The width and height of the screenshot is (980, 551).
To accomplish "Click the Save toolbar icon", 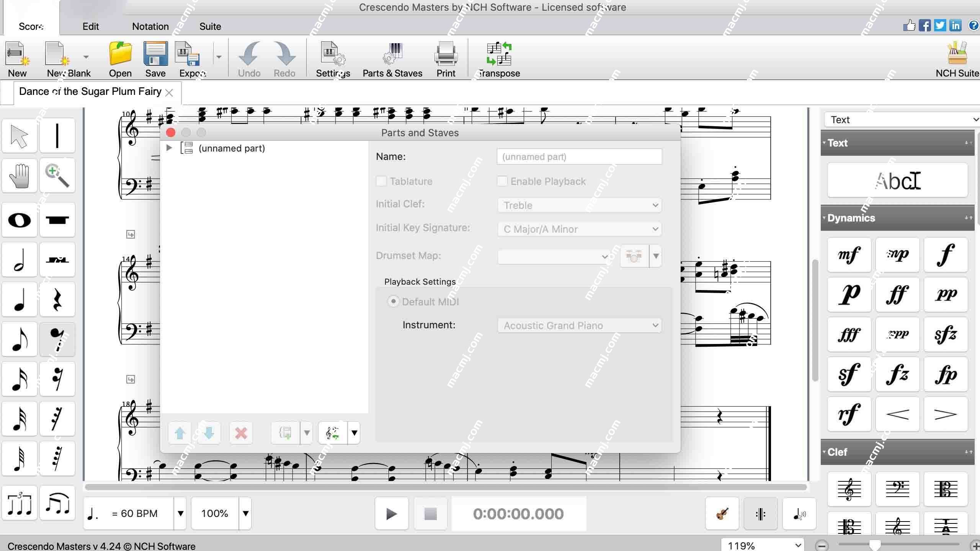I will click(x=155, y=60).
